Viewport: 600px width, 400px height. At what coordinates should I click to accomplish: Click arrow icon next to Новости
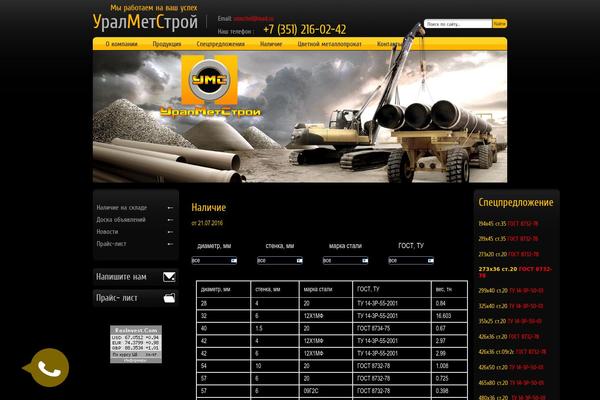tap(170, 232)
